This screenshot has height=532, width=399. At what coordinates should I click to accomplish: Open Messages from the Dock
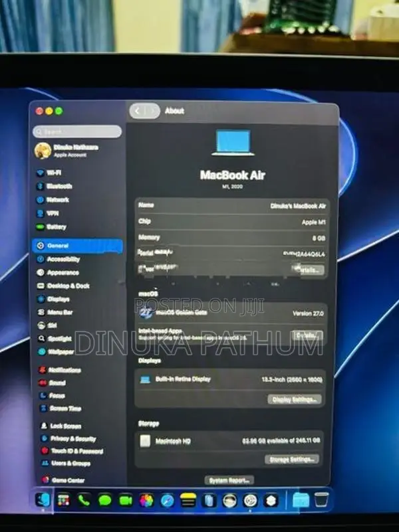pos(105,500)
